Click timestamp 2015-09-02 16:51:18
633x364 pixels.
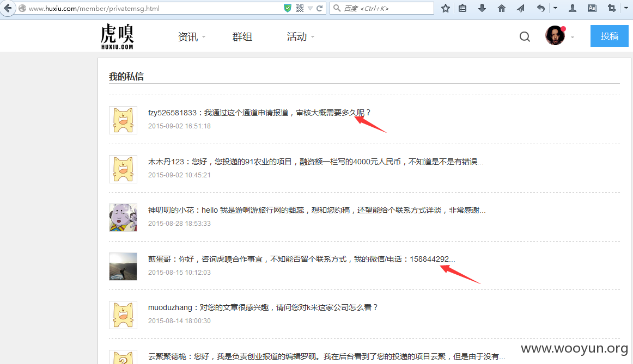point(179,126)
